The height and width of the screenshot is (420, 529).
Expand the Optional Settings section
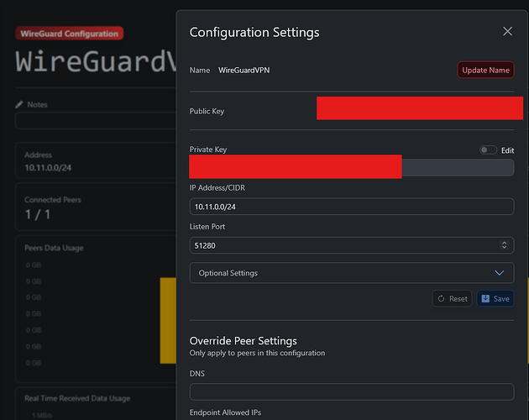click(x=351, y=273)
